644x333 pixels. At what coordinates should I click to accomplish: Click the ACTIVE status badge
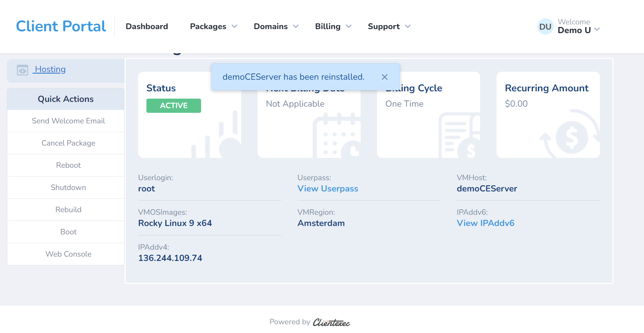[174, 106]
